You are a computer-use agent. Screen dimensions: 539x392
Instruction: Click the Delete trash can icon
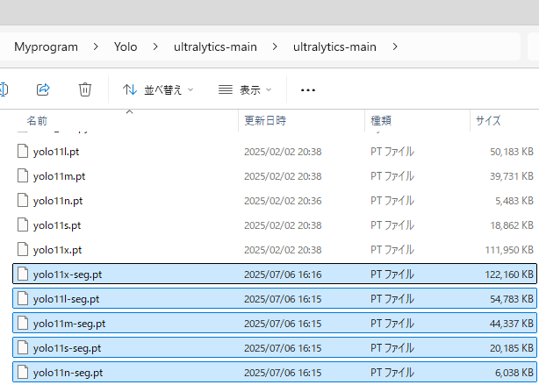click(x=85, y=89)
